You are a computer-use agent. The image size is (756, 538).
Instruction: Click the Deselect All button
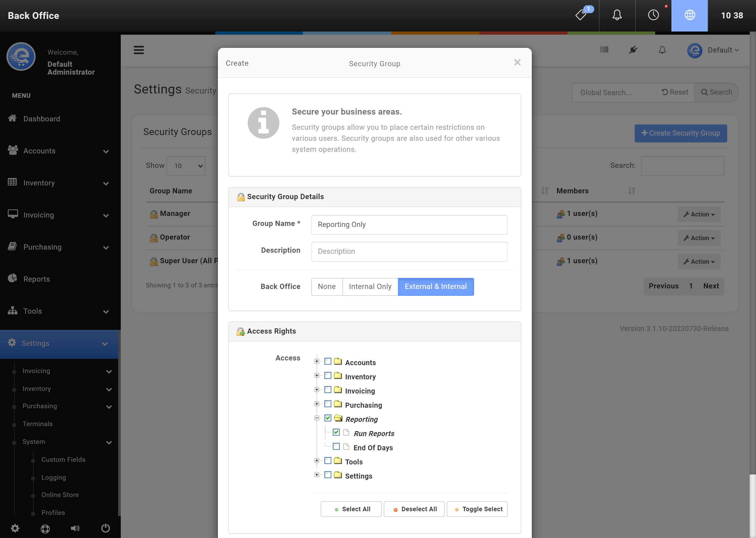pos(414,509)
